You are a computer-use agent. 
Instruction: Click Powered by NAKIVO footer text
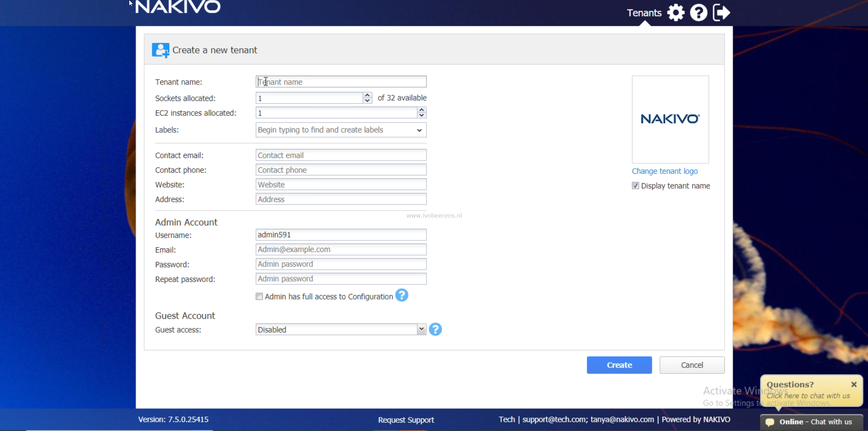(696, 419)
